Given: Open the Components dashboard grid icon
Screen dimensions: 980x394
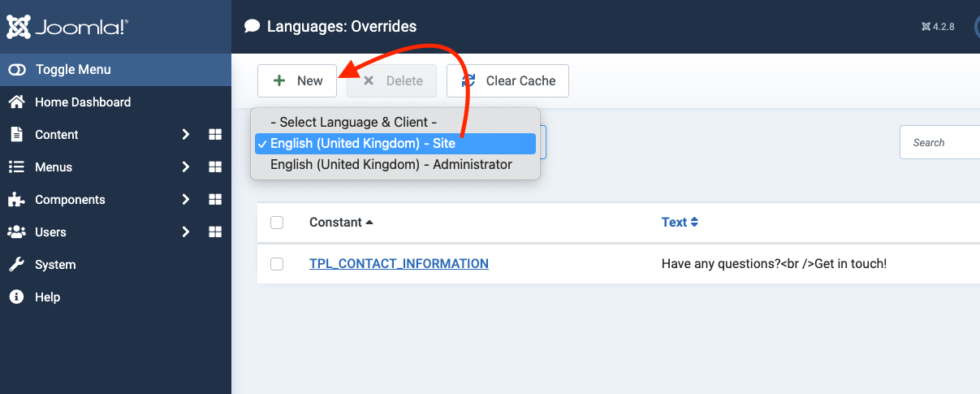Looking at the screenshot, I should pos(215,200).
